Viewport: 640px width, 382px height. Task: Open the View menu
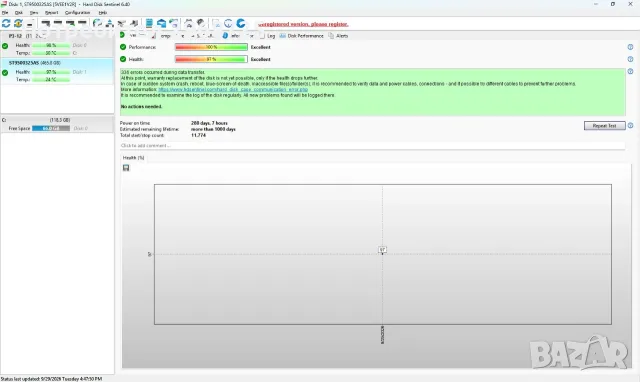point(34,13)
